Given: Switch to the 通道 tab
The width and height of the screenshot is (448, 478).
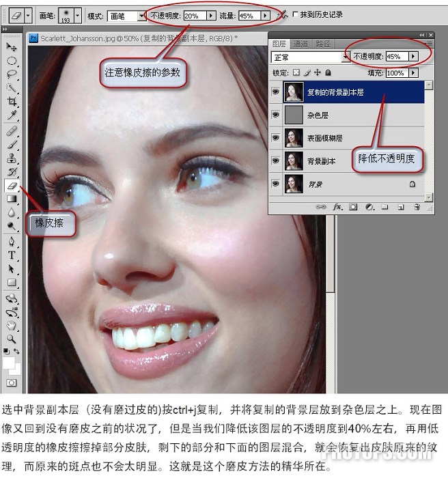Looking at the screenshot, I should click(300, 44).
